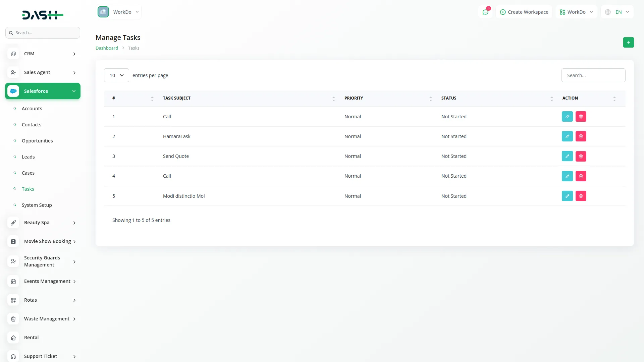Sort the Status column
Screen dimensions: 644x362
pyautogui.click(x=551, y=98)
